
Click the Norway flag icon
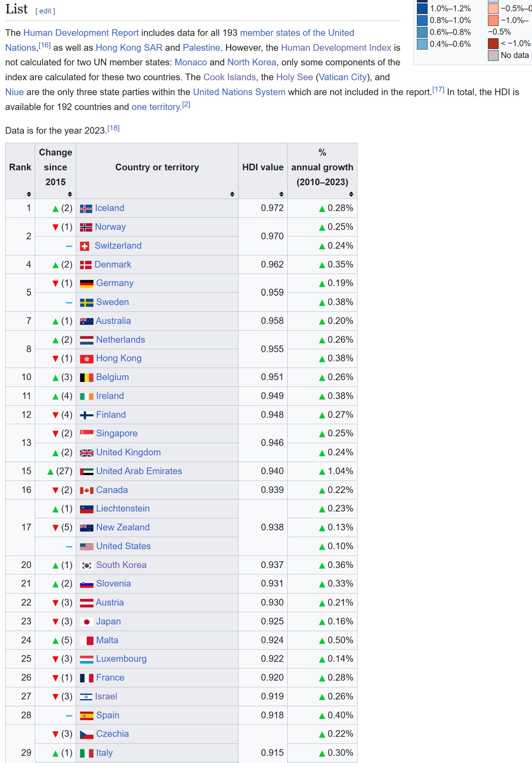tap(86, 227)
